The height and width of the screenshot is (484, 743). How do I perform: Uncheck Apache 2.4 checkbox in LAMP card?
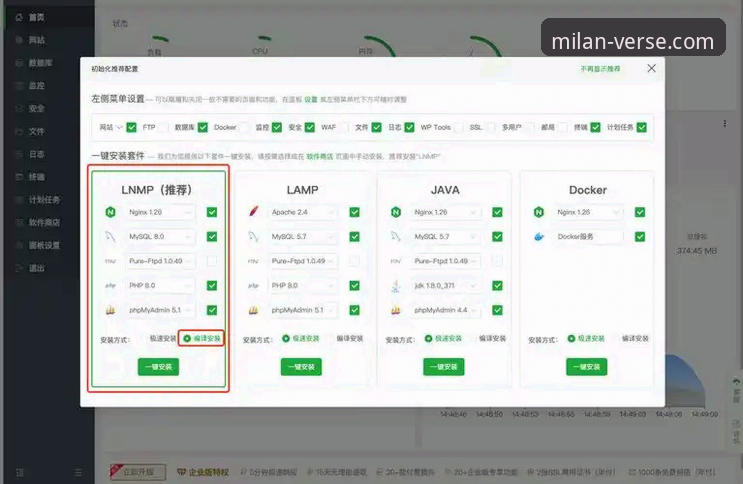pos(354,212)
